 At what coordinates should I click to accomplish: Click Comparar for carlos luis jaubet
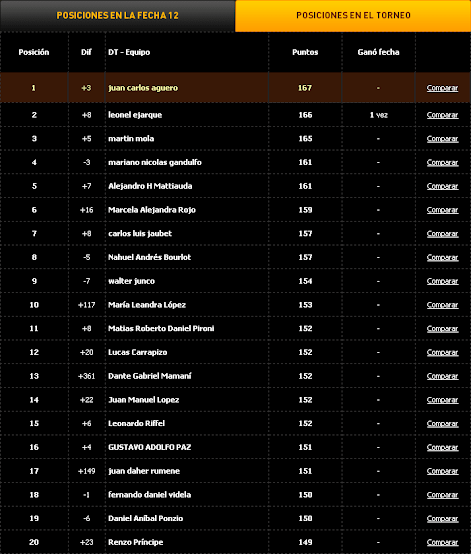pos(442,234)
